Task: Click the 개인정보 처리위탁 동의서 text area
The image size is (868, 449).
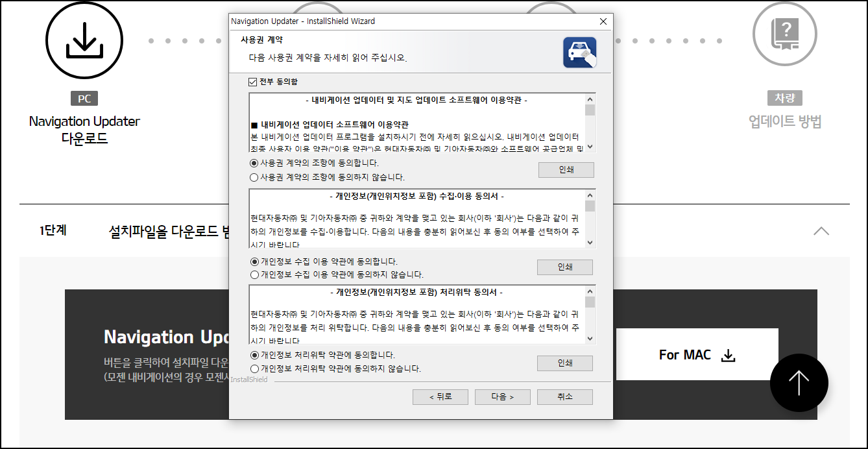Action: (x=417, y=315)
